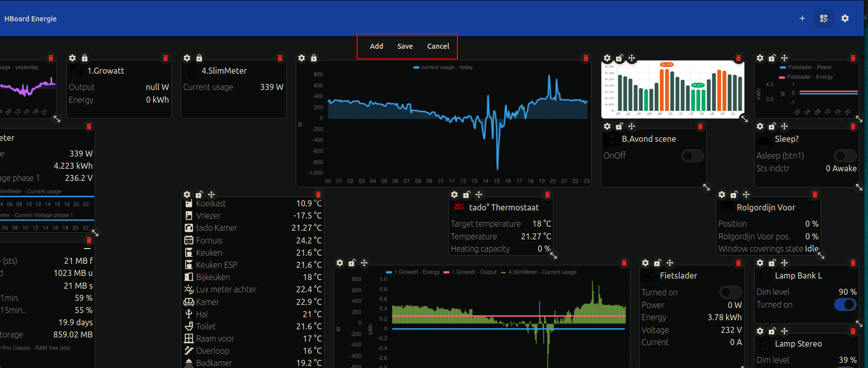Viewport: 868px width, 368px height.
Task: Open settings gear in the top bar
Action: [x=845, y=18]
